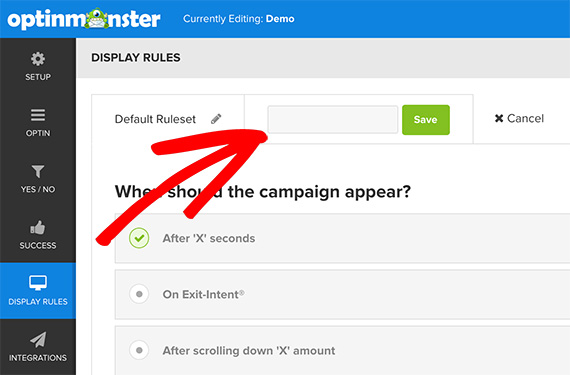Focus the ruleset name input field
The width and height of the screenshot is (570, 375).
(x=333, y=120)
